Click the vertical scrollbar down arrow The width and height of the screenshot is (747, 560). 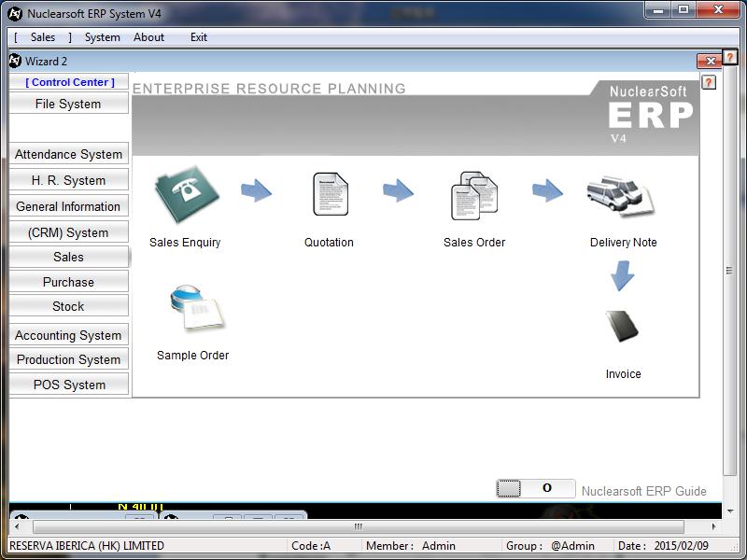(x=730, y=511)
